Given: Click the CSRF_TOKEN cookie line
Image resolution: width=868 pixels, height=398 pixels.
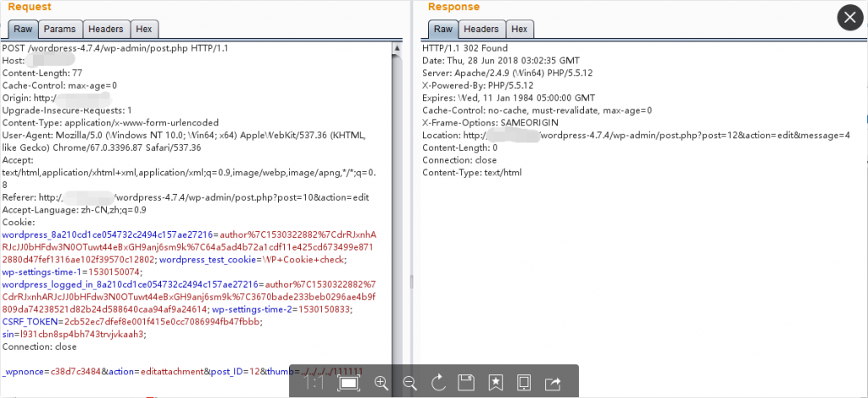Looking at the screenshot, I should [131, 322].
